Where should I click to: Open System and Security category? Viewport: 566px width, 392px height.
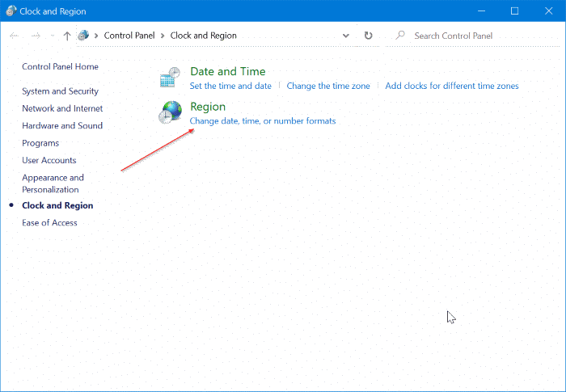pos(61,91)
